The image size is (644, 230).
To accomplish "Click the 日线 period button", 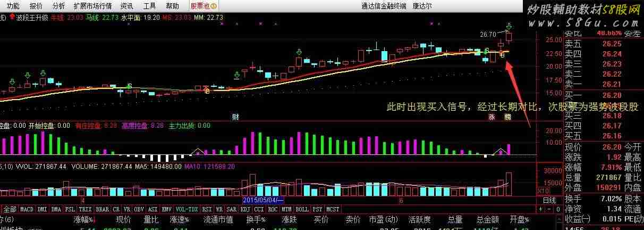I will pyautogui.click(x=549, y=201).
